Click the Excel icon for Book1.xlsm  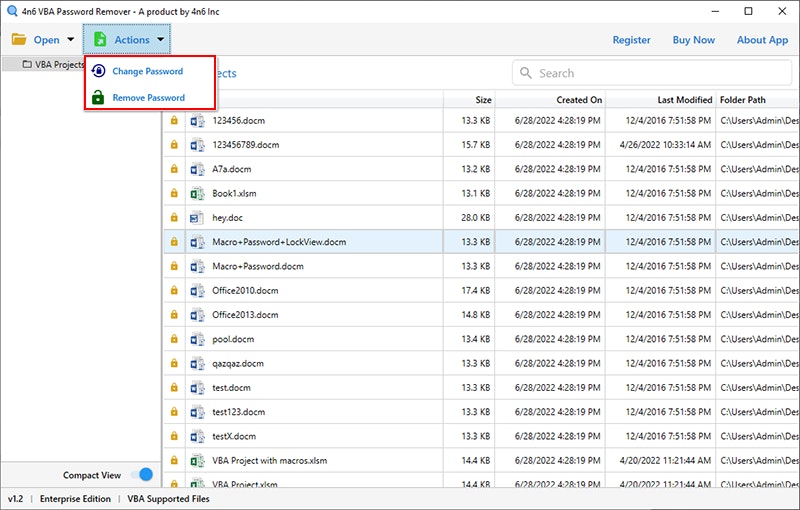pyautogui.click(x=197, y=193)
